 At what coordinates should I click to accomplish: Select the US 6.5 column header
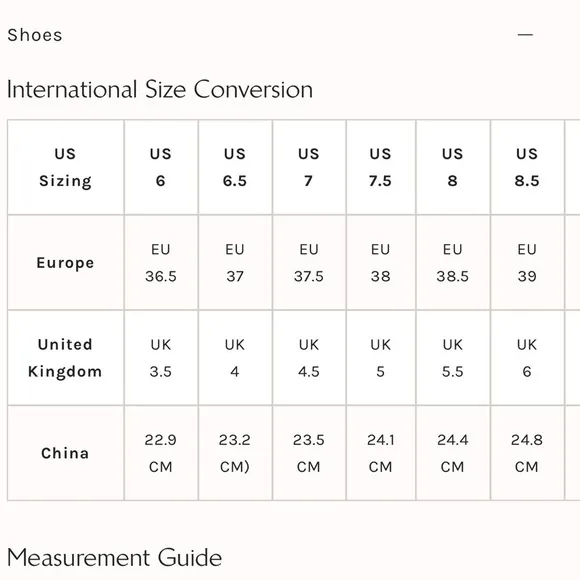coord(235,167)
